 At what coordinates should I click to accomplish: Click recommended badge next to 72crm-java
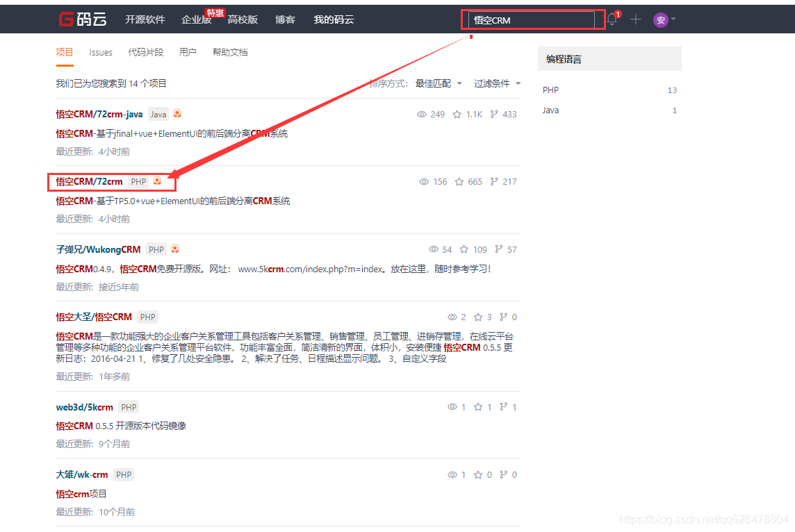177,113
